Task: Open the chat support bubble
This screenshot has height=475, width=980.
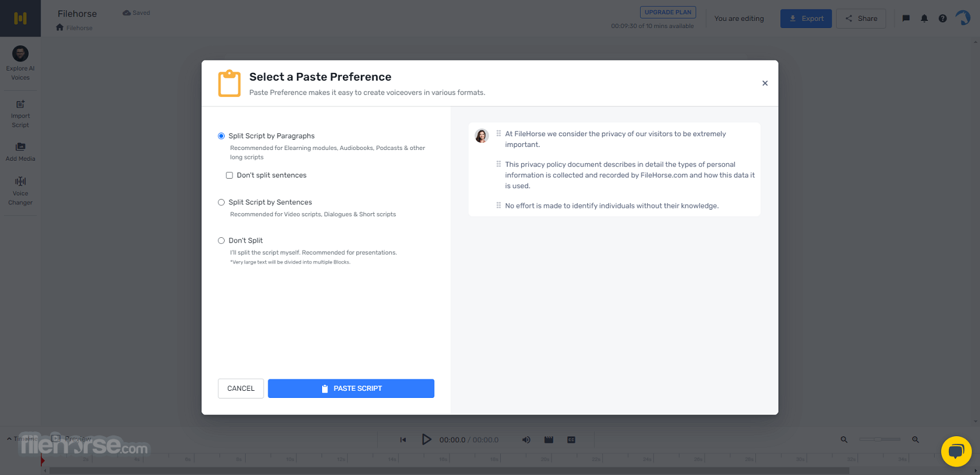Action: pos(956,451)
